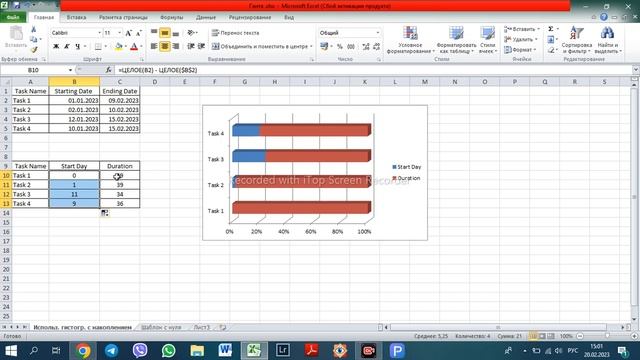The width and height of the screenshot is (640, 360).
Task: Toggle align text right
Action: 176,47
